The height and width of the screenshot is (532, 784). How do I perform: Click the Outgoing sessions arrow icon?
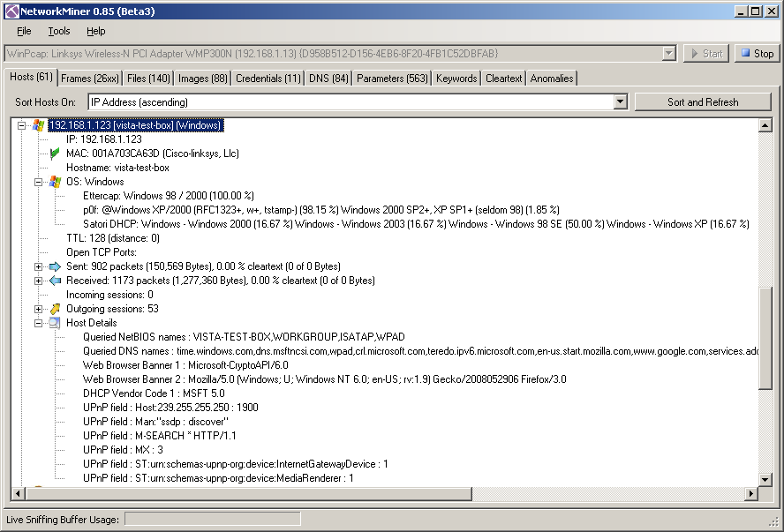point(55,309)
